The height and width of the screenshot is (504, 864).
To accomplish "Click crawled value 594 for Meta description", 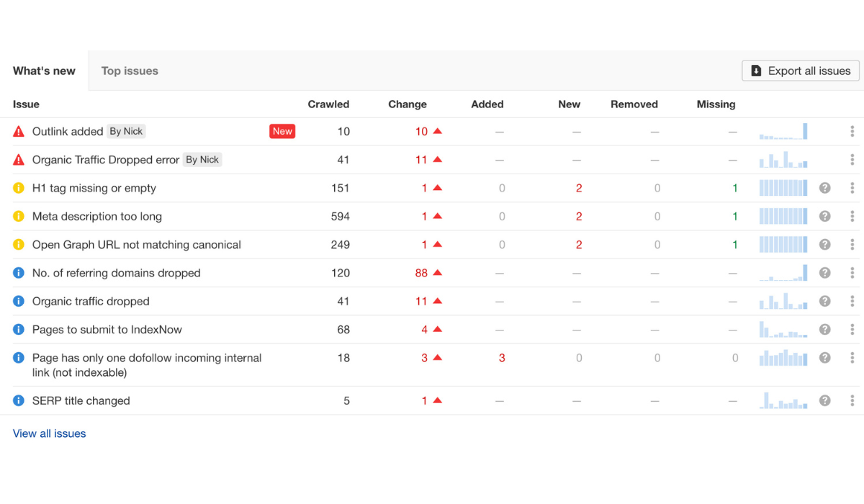I will click(341, 216).
